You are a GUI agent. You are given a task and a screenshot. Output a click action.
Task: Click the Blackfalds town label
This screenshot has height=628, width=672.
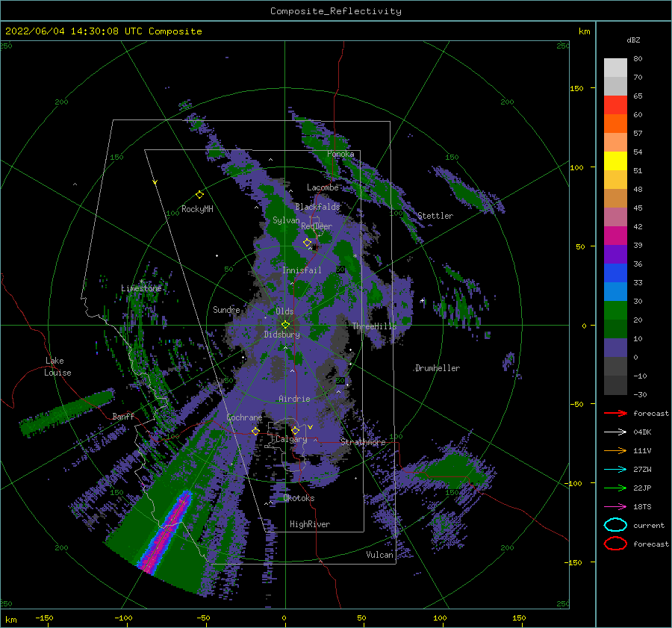coord(317,207)
